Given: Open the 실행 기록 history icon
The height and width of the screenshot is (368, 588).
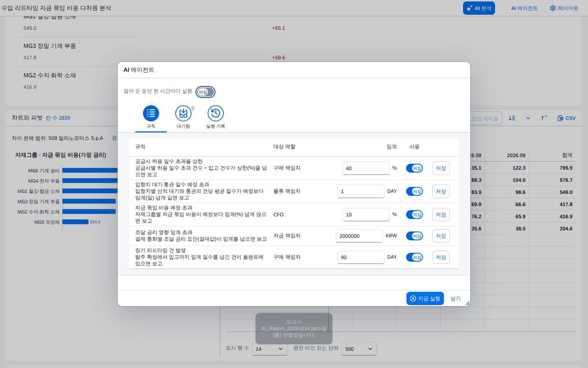Looking at the screenshot, I should 216,113.
